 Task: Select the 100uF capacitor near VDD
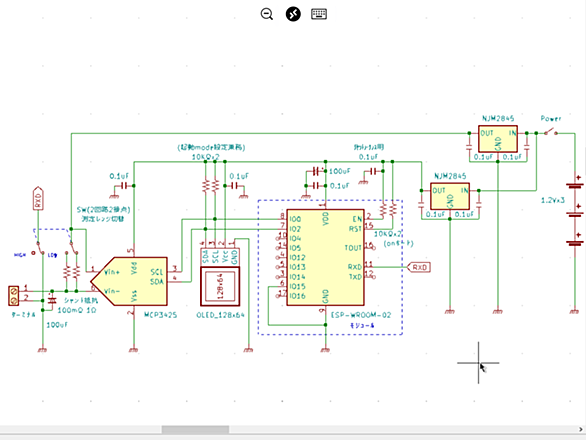pyautogui.click(x=316, y=171)
